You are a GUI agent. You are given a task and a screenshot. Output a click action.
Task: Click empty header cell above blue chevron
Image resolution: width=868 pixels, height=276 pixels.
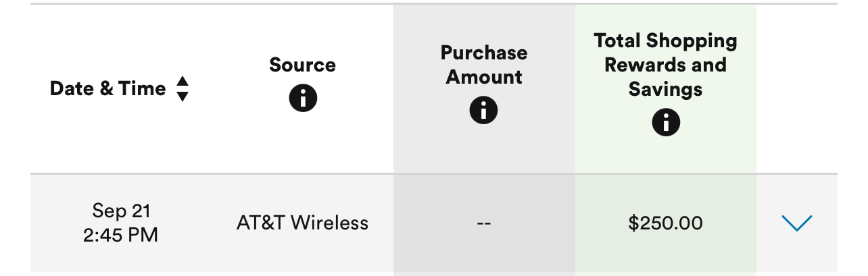(796, 88)
